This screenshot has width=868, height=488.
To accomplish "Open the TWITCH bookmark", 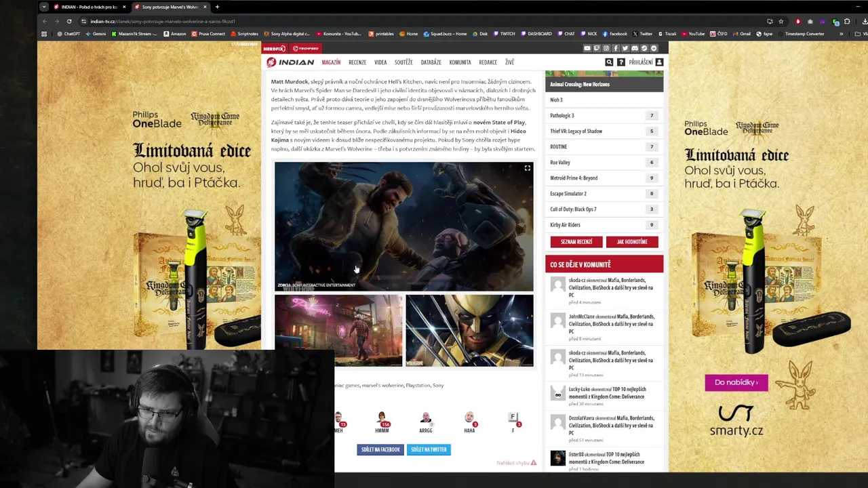I will pyautogui.click(x=505, y=34).
